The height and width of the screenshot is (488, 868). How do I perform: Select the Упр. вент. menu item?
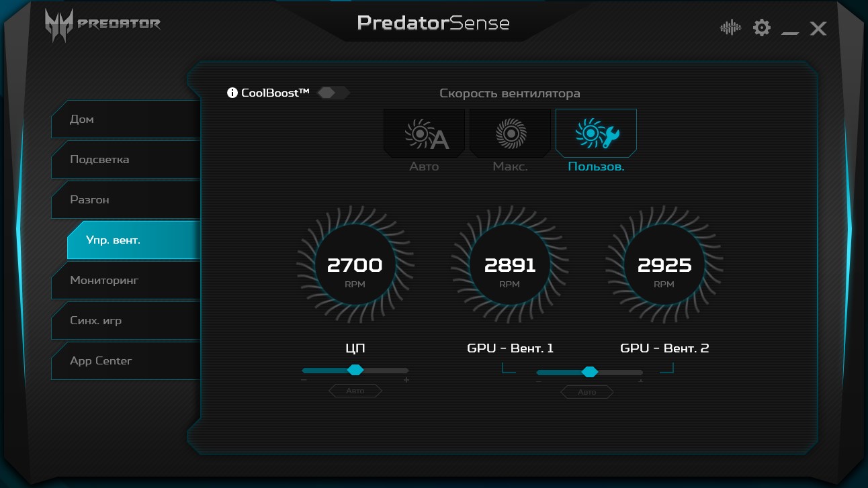coord(134,240)
